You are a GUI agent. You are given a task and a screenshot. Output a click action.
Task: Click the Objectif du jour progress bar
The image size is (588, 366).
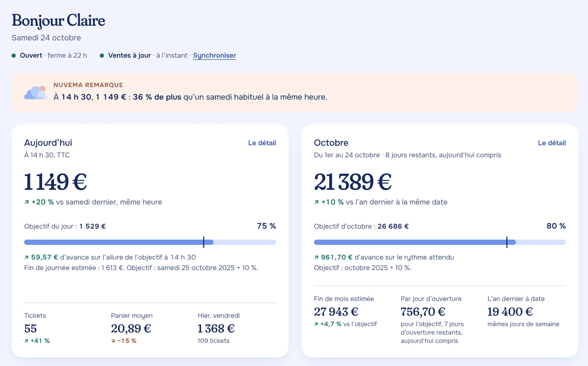[150, 242]
